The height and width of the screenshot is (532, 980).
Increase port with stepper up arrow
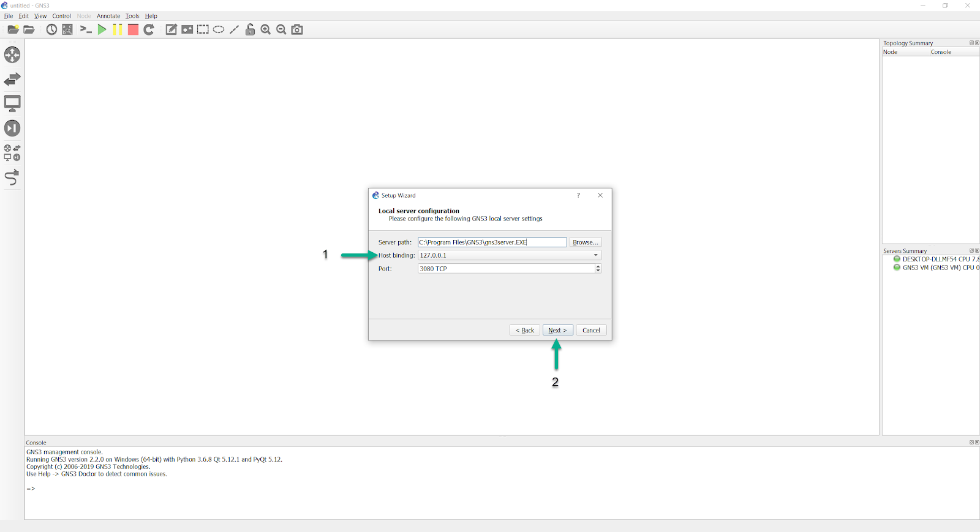pos(598,266)
